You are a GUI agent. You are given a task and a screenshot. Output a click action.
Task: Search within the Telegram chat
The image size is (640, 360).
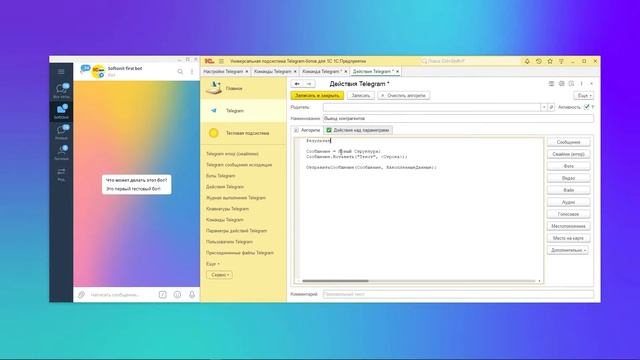(180, 72)
